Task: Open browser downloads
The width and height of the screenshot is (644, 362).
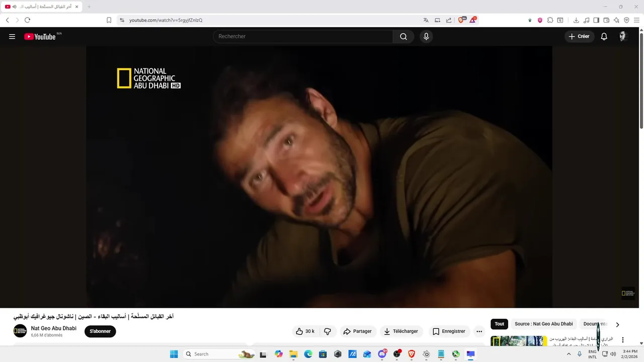Action: (576, 20)
